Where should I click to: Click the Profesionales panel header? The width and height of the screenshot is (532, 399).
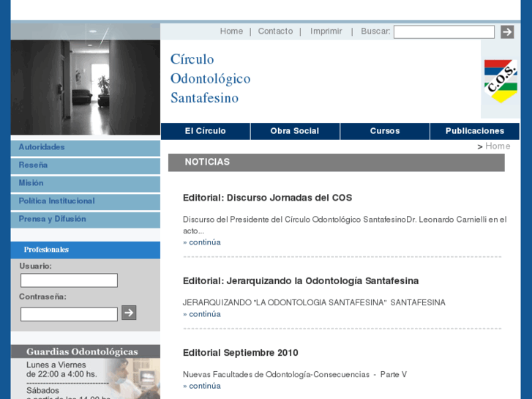pos(86,250)
